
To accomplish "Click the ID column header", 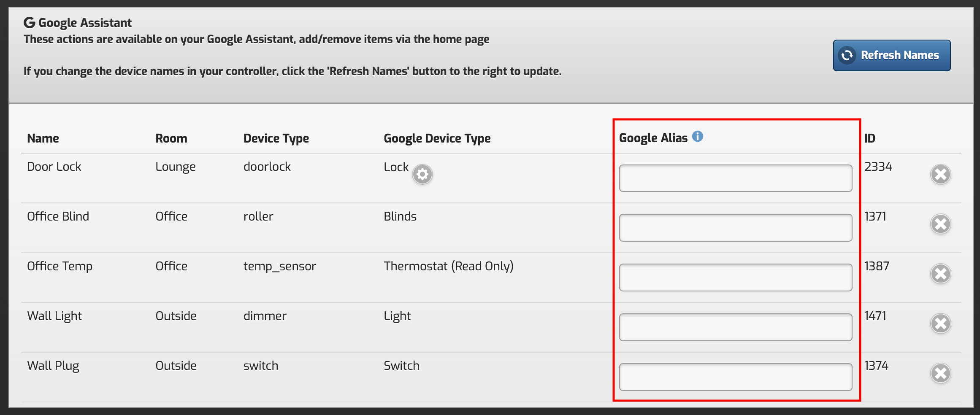I will [870, 138].
